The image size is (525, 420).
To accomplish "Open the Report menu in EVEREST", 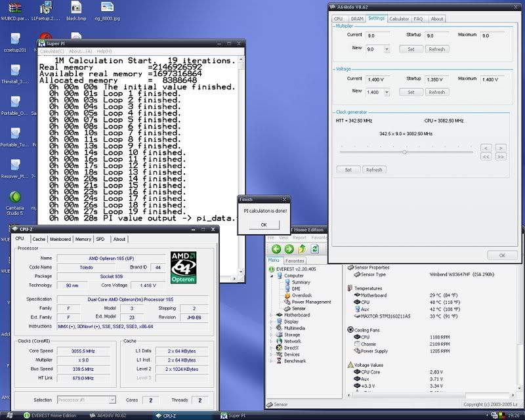I will 300,238.
